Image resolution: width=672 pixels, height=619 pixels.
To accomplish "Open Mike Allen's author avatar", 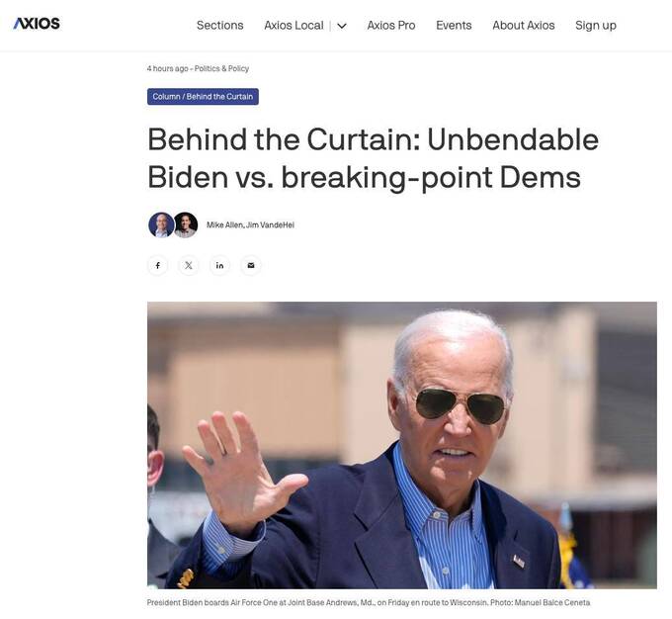I will 161,224.
